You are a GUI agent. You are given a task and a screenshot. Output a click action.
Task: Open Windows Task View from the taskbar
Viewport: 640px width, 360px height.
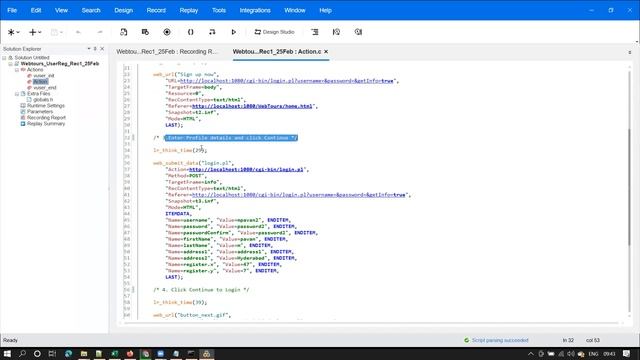tap(52, 353)
